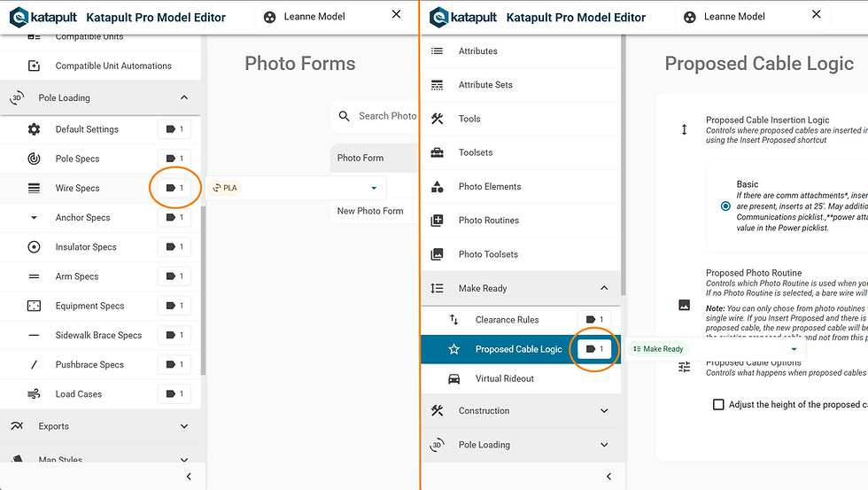The image size is (868, 490).
Task: Collapse the Pole Loading section in left panel
Action: coord(184,98)
